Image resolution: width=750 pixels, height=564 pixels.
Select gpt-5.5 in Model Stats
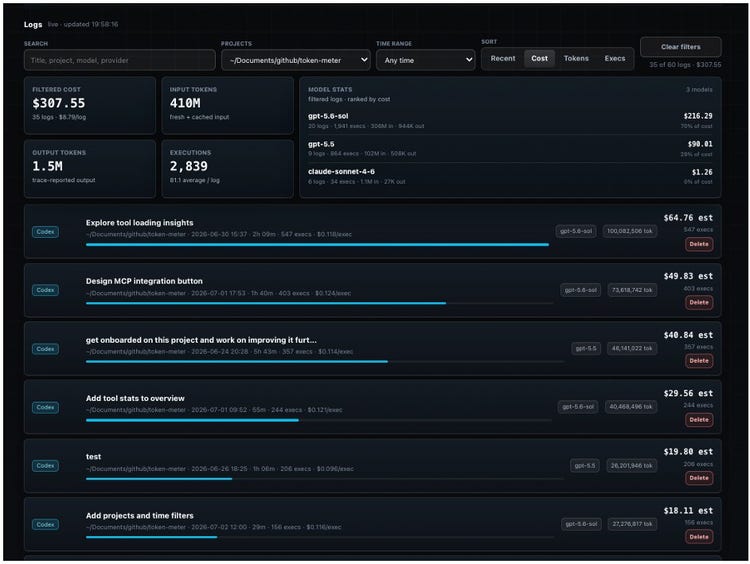(x=510, y=149)
